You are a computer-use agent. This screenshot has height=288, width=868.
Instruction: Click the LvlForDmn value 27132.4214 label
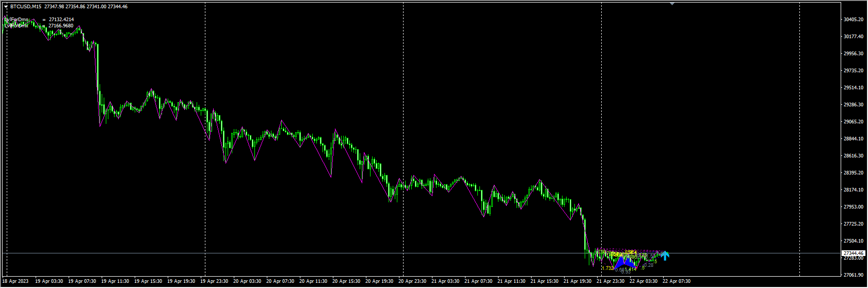coord(61,20)
